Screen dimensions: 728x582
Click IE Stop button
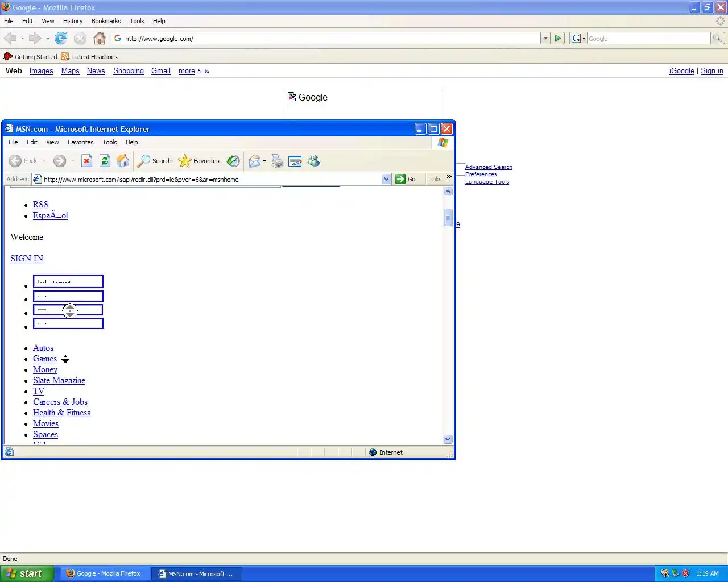click(x=86, y=161)
